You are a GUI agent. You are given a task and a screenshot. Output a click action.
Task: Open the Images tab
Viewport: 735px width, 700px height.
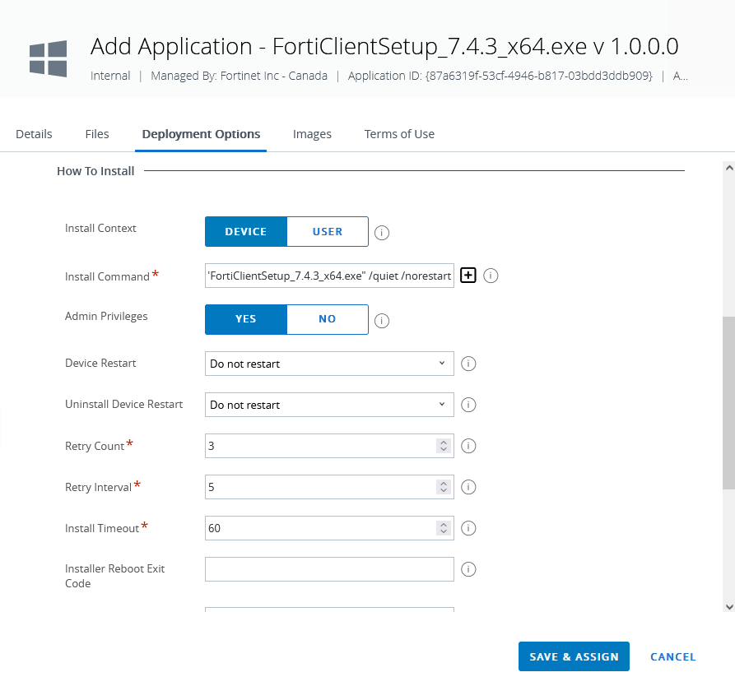[x=312, y=133]
